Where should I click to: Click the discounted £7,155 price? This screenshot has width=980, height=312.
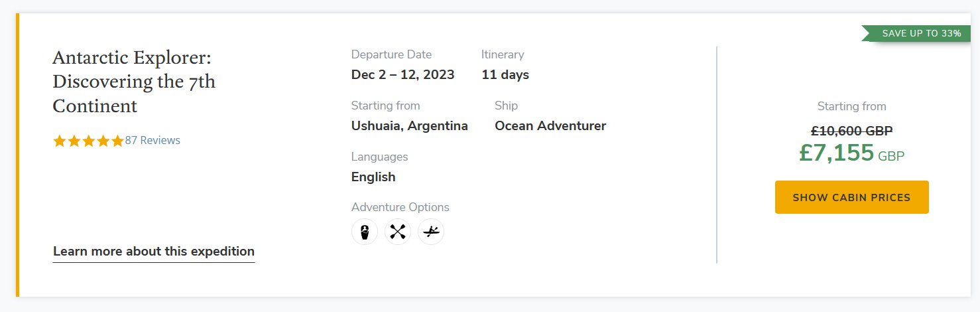(837, 153)
